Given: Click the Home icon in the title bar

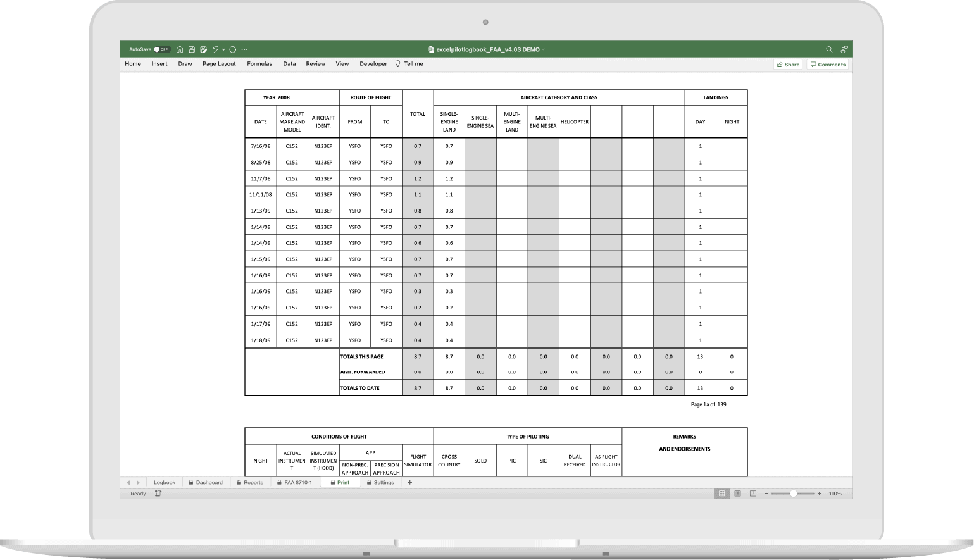Looking at the screenshot, I should pyautogui.click(x=180, y=49).
